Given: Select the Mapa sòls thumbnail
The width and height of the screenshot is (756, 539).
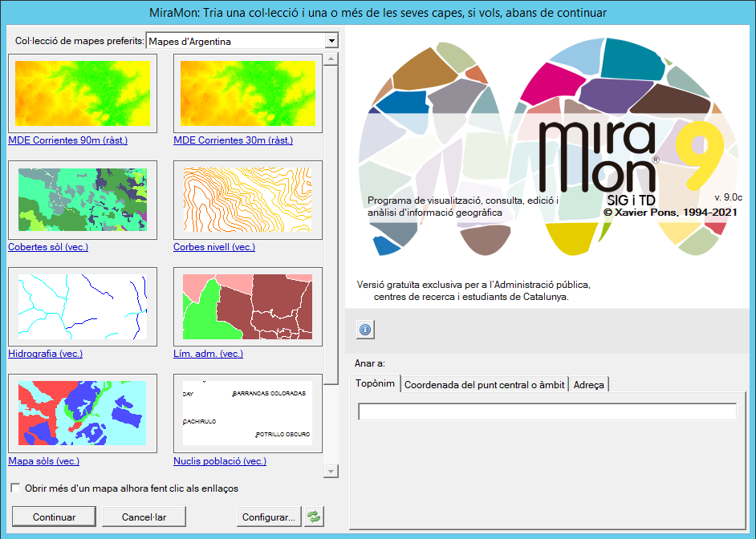Looking at the screenshot, I should pyautogui.click(x=83, y=413).
